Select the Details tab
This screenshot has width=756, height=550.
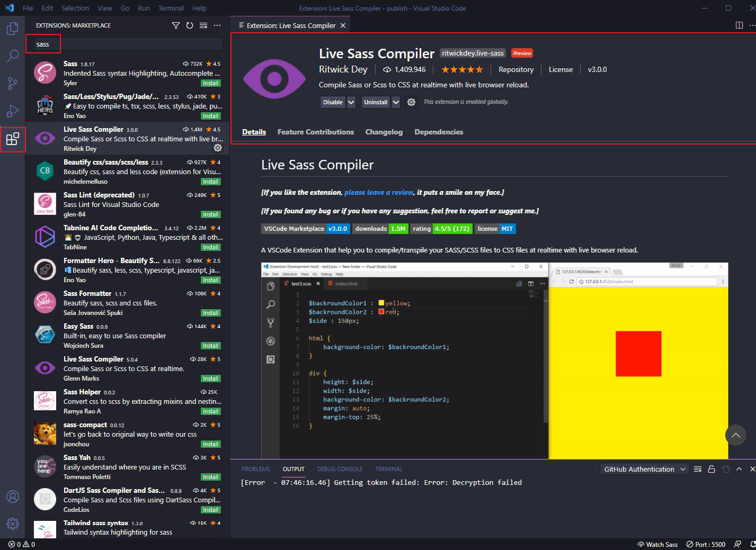click(254, 132)
